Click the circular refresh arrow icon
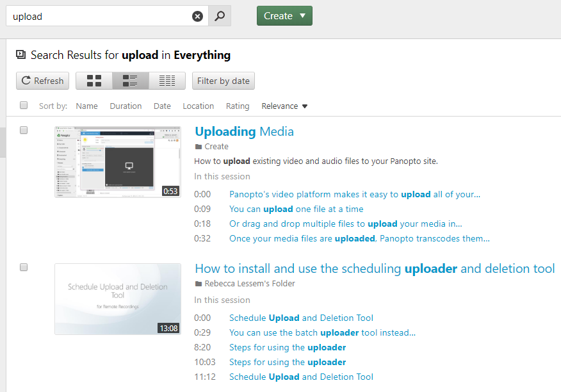 [26, 81]
